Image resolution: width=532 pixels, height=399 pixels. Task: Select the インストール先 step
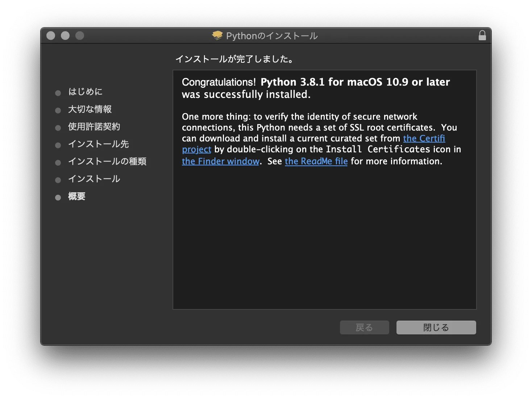99,144
